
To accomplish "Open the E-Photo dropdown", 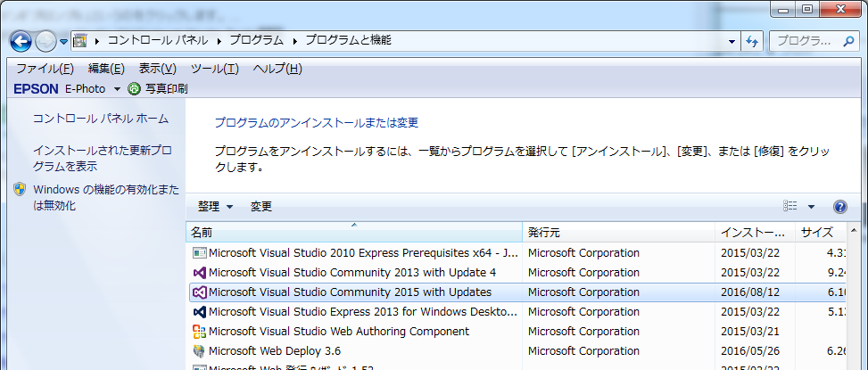I will tap(117, 89).
